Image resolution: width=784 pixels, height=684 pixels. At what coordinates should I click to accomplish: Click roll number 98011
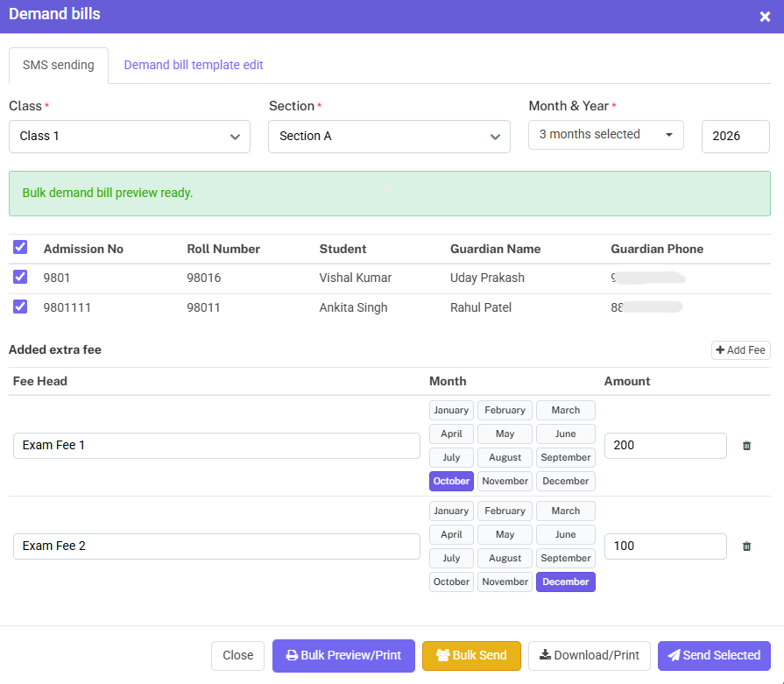(x=203, y=307)
